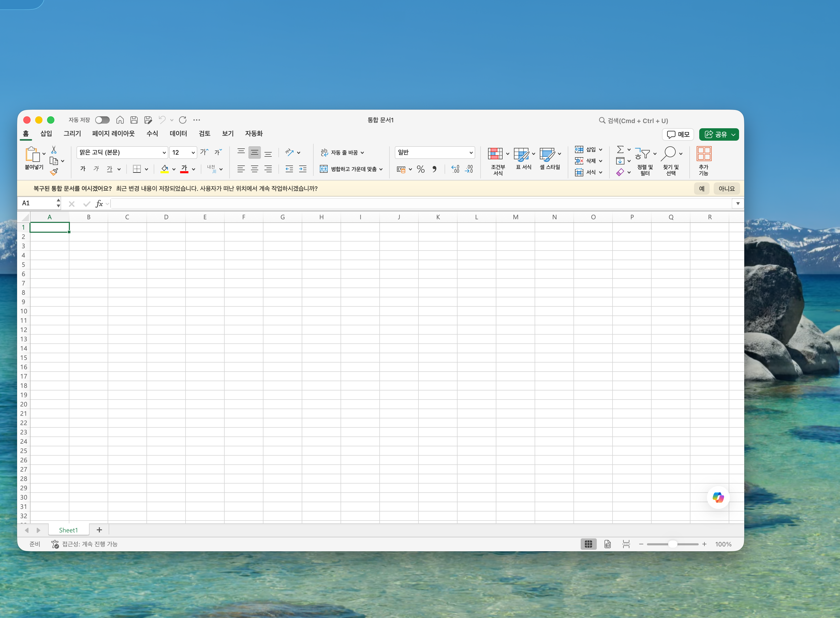Image resolution: width=840 pixels, height=618 pixels.
Task: Toggle italic 가 formatting
Action: tap(96, 169)
